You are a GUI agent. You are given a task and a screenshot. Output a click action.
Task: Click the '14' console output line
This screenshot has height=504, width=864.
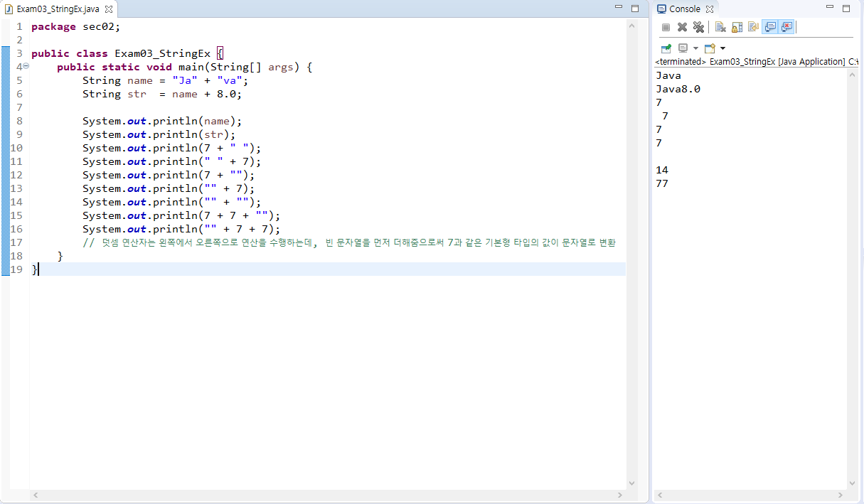[x=662, y=170]
